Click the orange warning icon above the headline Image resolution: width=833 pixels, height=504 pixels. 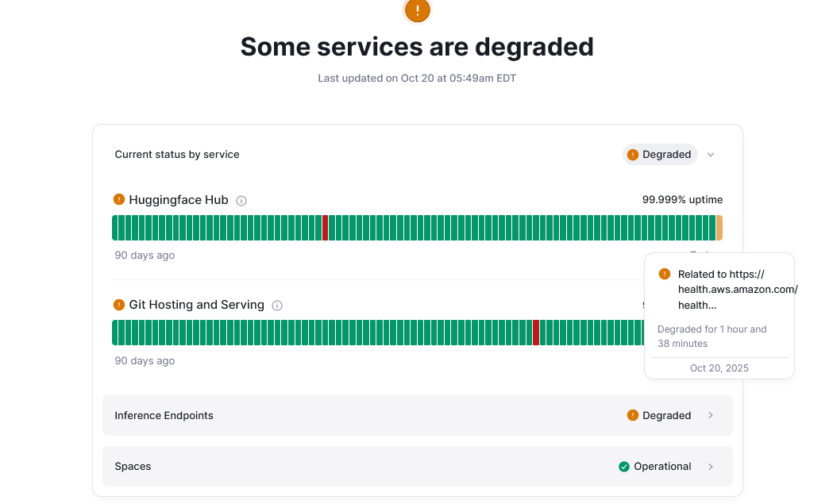417,10
